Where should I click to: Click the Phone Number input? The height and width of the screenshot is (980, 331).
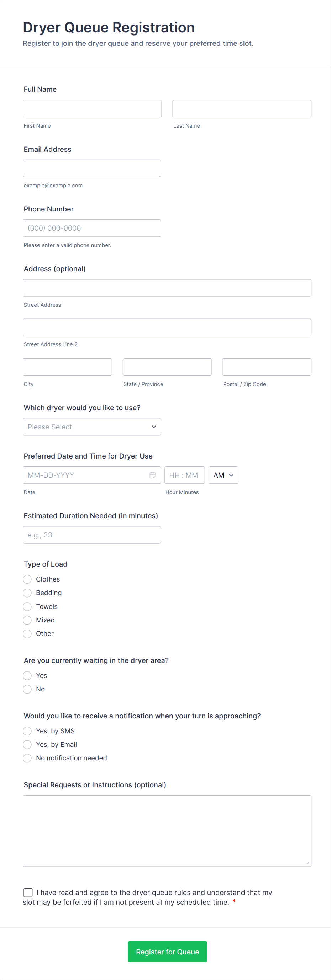(92, 228)
